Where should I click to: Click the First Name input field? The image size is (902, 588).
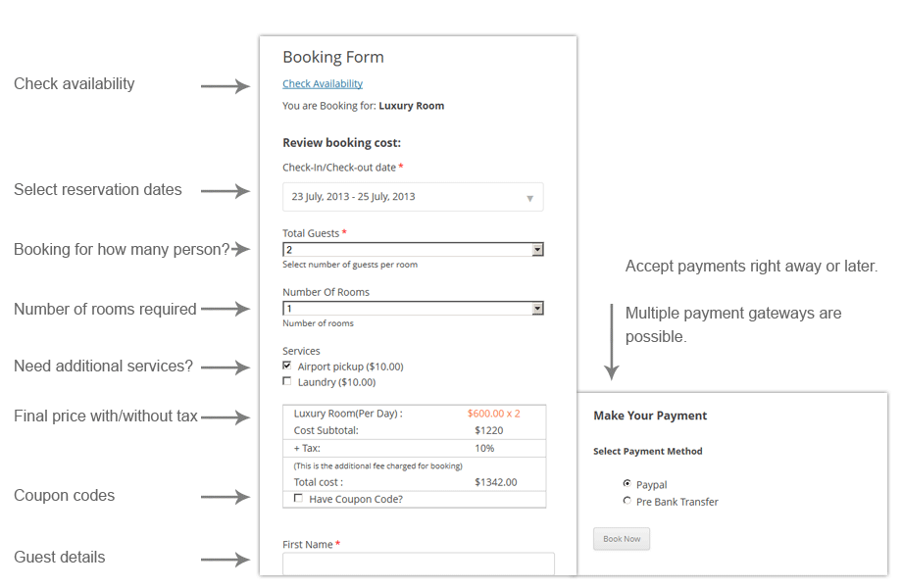[418, 563]
